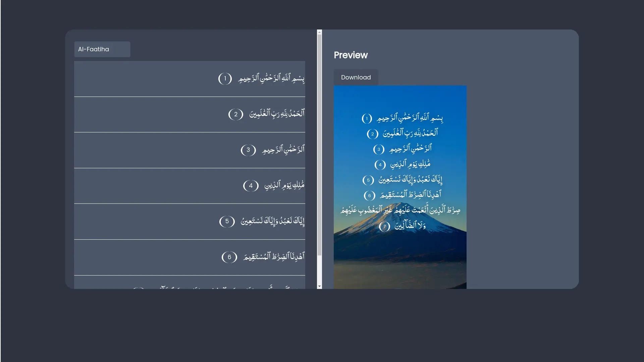
Task: Click the verse 1 number marker in list
Action: 225,79
